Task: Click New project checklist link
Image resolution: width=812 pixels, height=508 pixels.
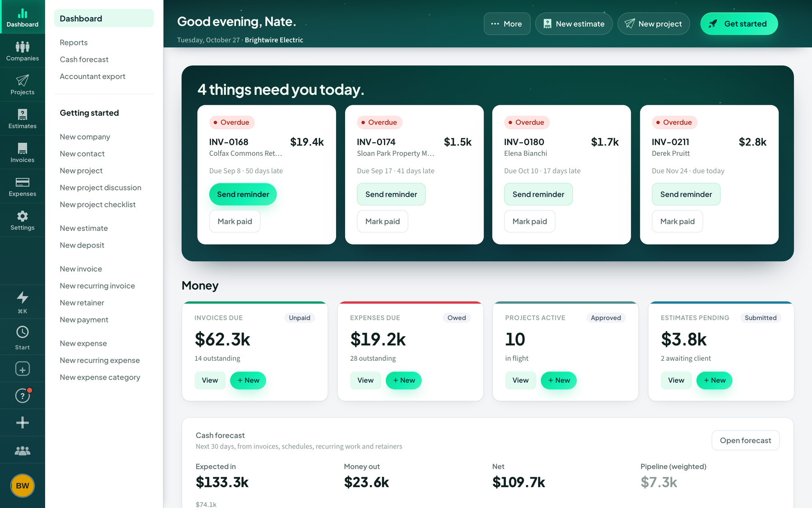Action: (97, 205)
